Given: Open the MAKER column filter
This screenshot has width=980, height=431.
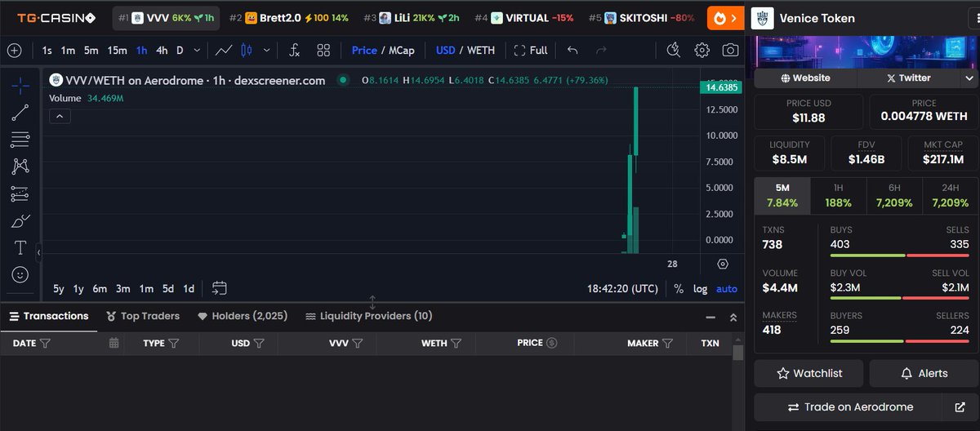Looking at the screenshot, I should coord(667,344).
